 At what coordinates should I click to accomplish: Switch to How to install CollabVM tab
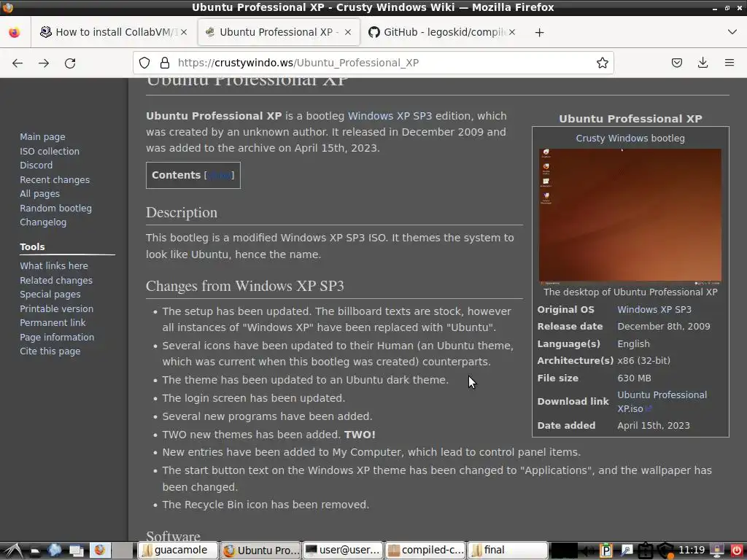pyautogui.click(x=113, y=32)
